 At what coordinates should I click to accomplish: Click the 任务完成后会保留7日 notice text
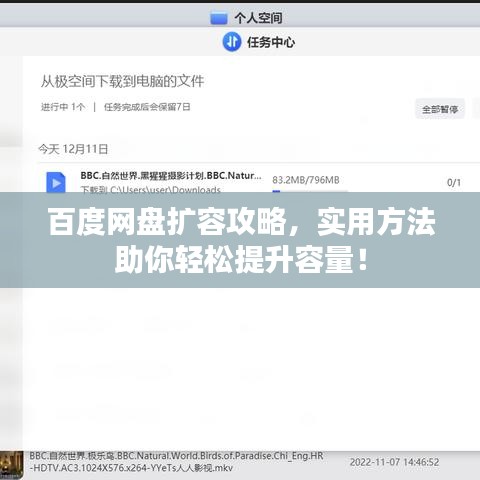click(147, 107)
